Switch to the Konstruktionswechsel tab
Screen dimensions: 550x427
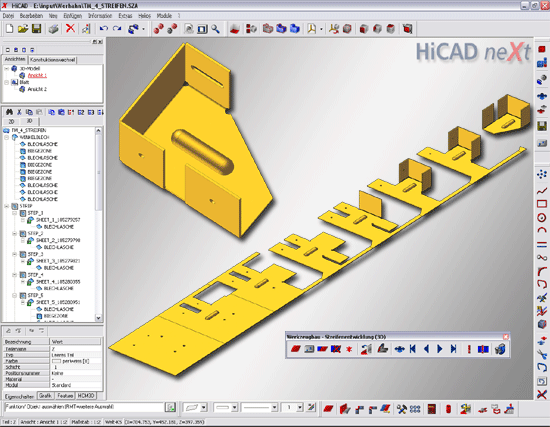point(52,60)
